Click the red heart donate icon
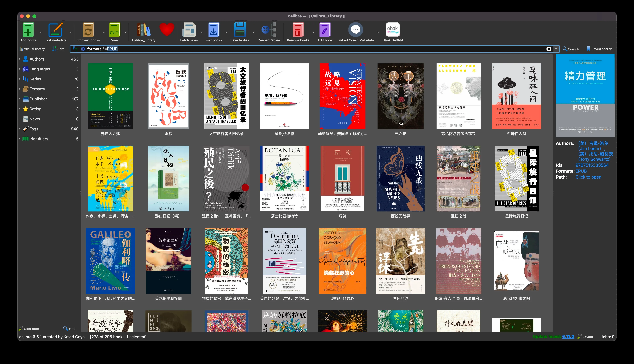Image resolution: width=634 pixels, height=364 pixels. coord(167,29)
